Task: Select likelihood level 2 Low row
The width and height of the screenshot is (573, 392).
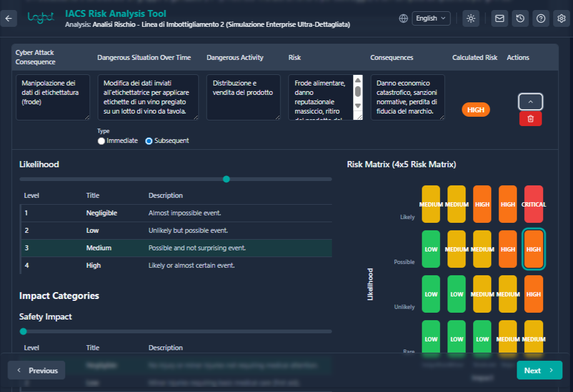Action: 176,230
